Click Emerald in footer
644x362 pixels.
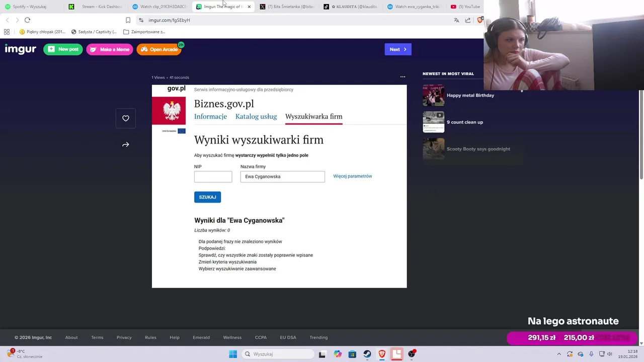pyautogui.click(x=201, y=337)
